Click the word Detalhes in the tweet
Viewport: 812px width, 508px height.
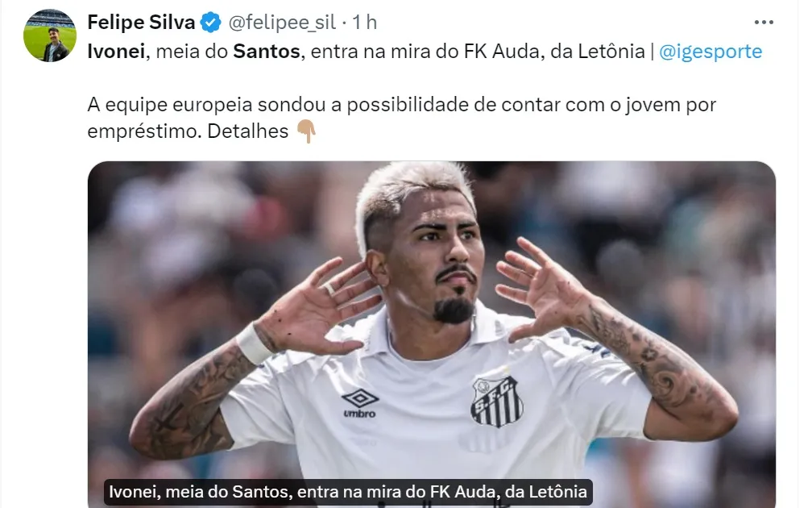[247, 131]
